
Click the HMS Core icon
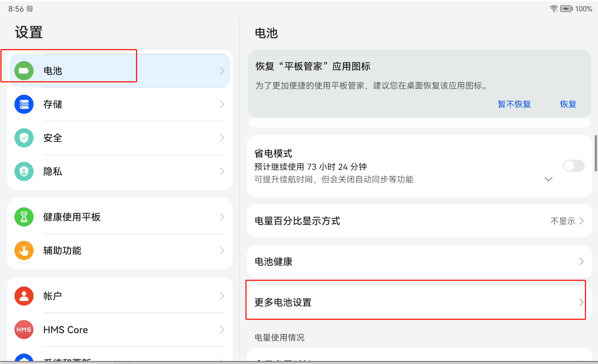[x=24, y=330]
